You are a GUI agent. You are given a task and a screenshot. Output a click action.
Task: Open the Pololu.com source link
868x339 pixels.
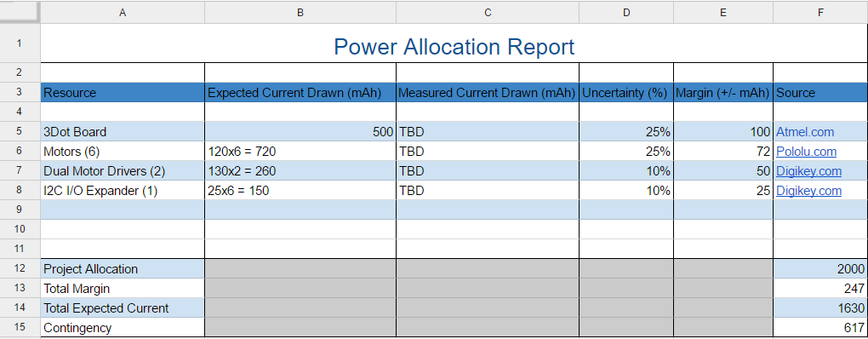[806, 152]
